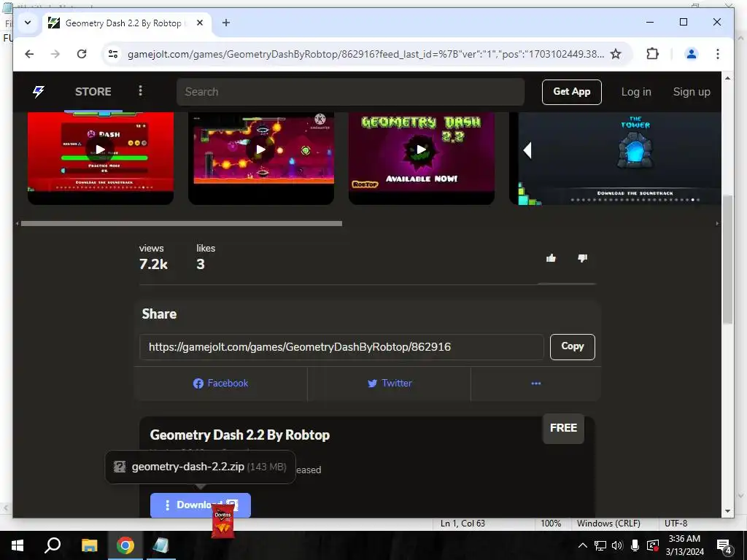Open the Windows Start menu

pos(18,545)
